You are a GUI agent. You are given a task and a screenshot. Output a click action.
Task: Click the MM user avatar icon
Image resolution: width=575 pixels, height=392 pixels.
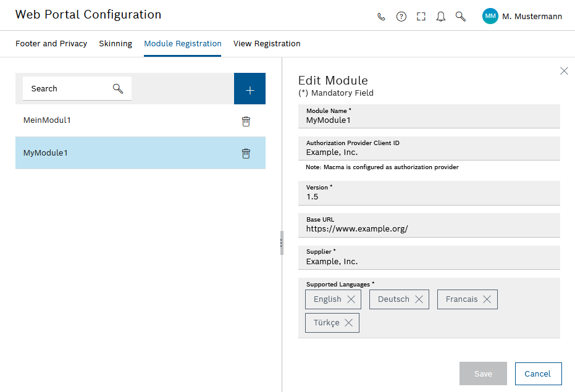point(490,16)
